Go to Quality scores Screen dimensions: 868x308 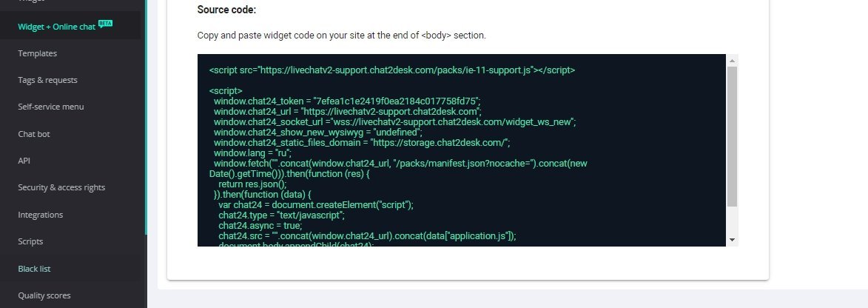tap(44, 296)
